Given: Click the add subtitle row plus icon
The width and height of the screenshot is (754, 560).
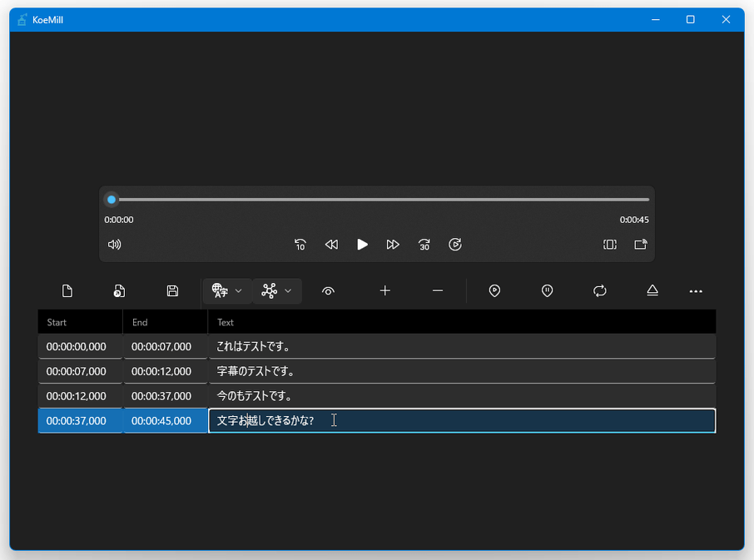Looking at the screenshot, I should [x=384, y=291].
